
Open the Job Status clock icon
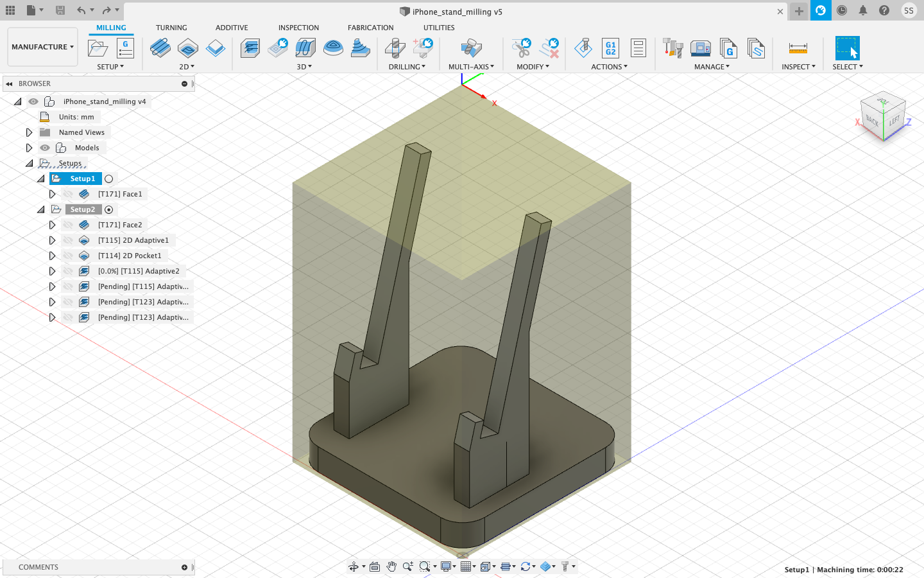[x=842, y=10]
